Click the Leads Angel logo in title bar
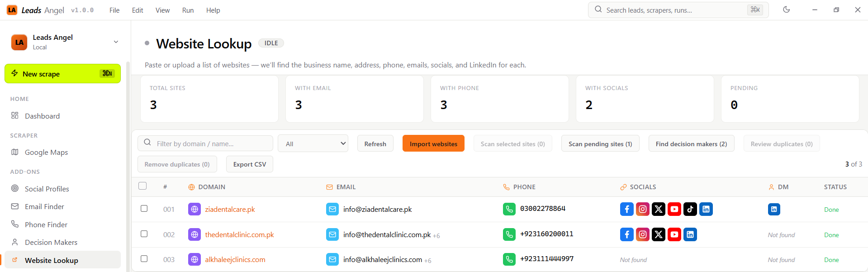This screenshot has height=272, width=868. point(12,10)
